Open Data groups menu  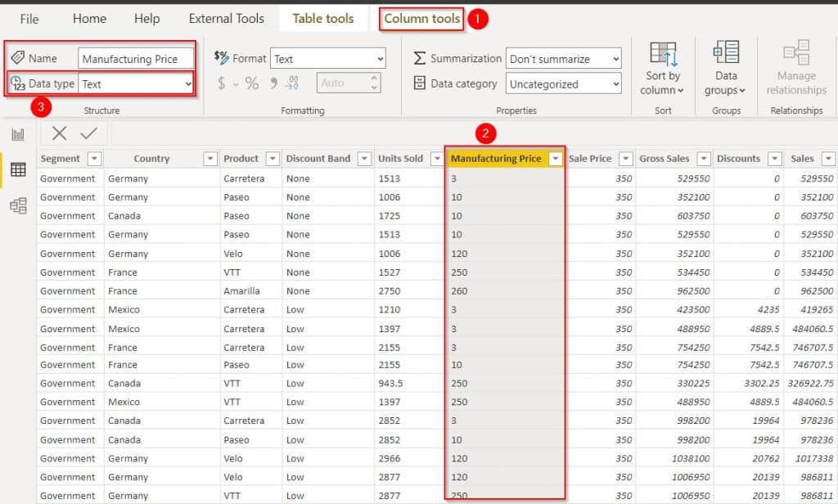coord(726,69)
